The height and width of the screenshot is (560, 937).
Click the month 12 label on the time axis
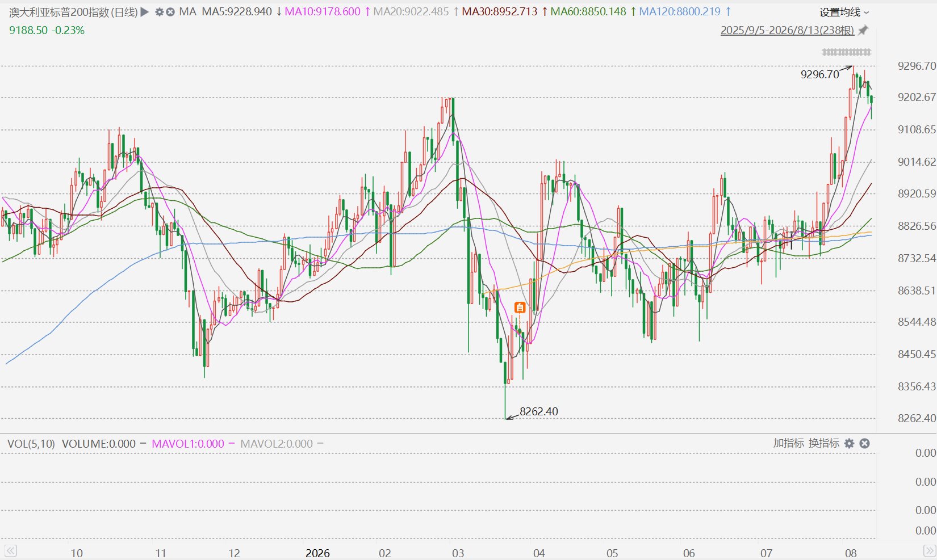[x=234, y=553]
